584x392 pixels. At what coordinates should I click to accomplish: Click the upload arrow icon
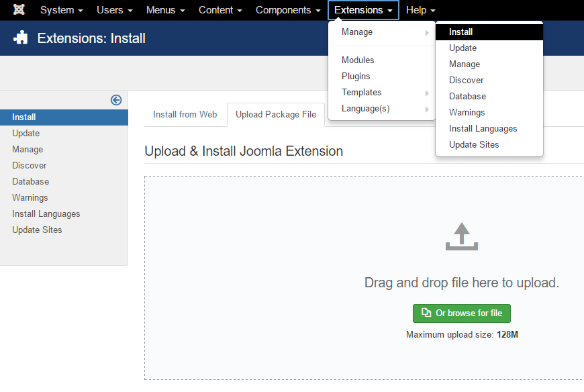(461, 236)
